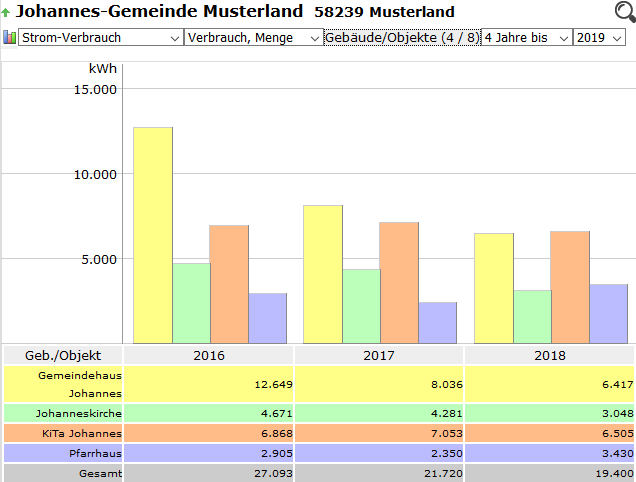The height and width of the screenshot is (482, 636).
Task: Select the 2016 column header
Action: [x=208, y=355]
